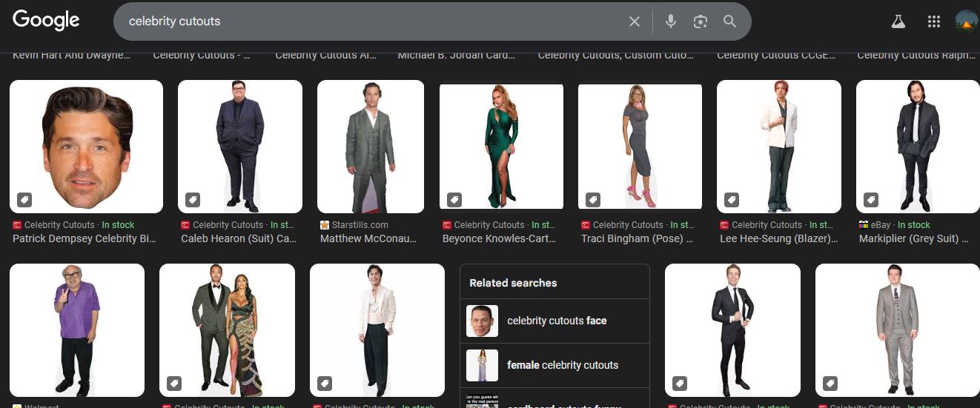Click 'Michael B. Jordan Card...' caption

click(x=457, y=56)
